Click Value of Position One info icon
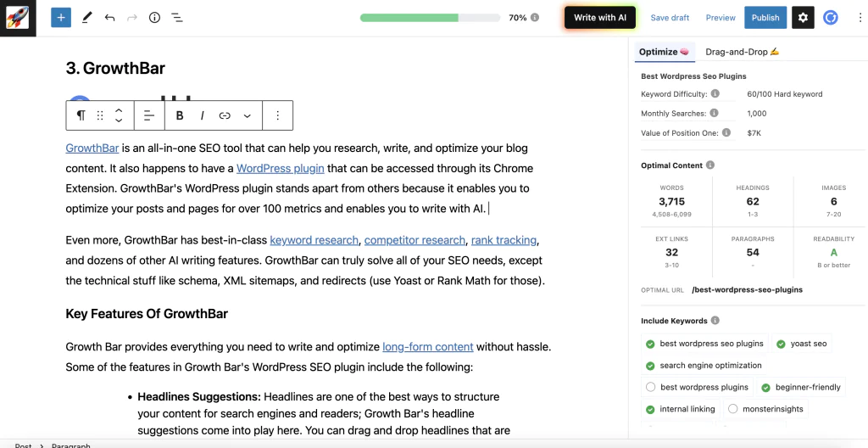The height and width of the screenshot is (448, 868). (726, 132)
